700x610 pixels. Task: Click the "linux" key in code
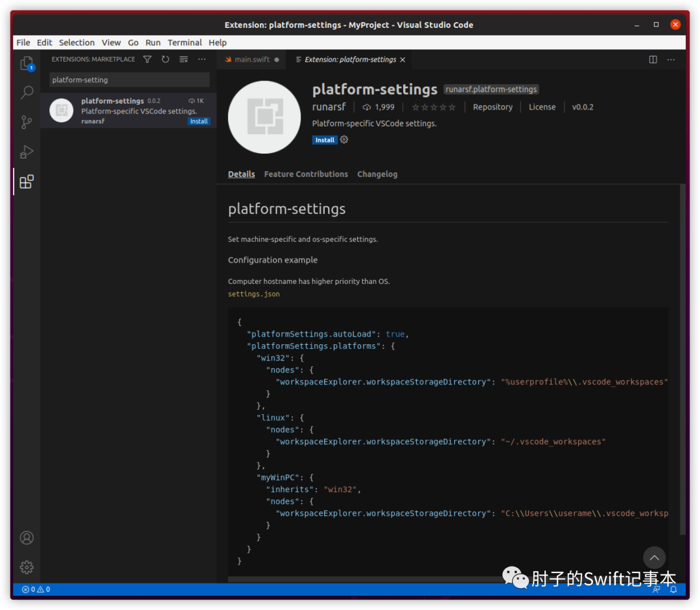tap(274, 417)
